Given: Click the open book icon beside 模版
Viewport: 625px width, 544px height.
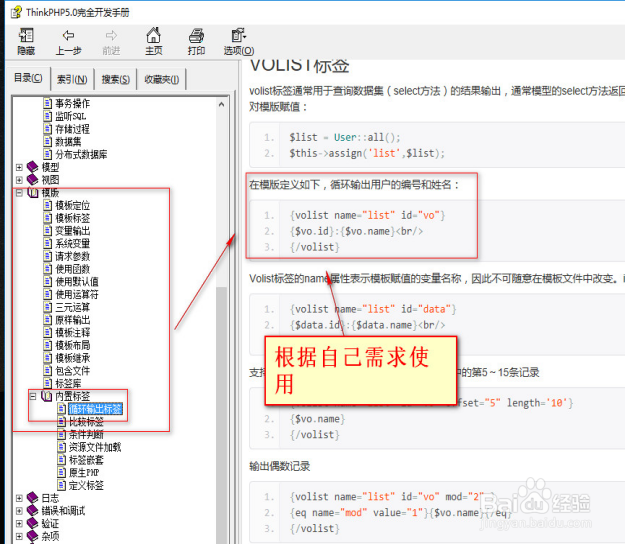Looking at the screenshot, I should click(x=33, y=193).
